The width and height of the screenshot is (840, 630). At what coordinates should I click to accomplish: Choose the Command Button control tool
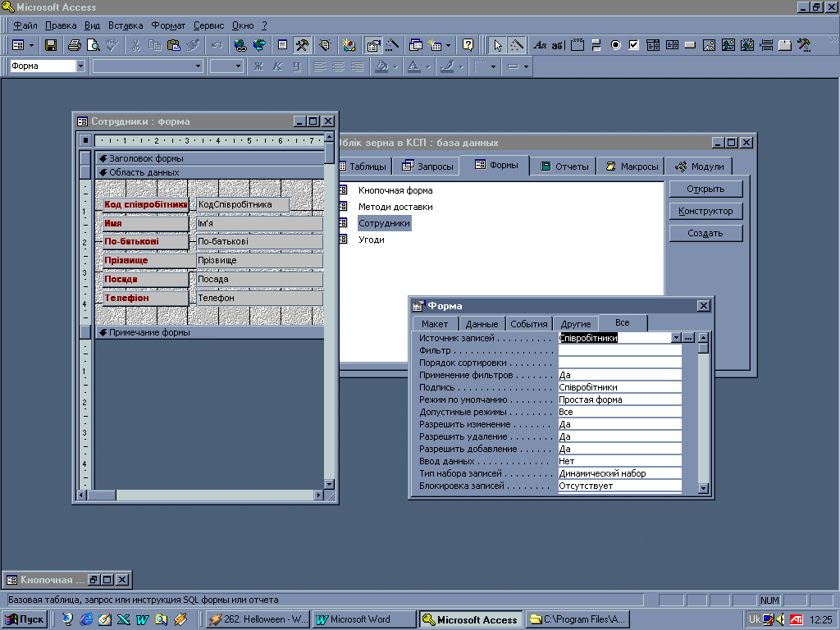(x=691, y=45)
